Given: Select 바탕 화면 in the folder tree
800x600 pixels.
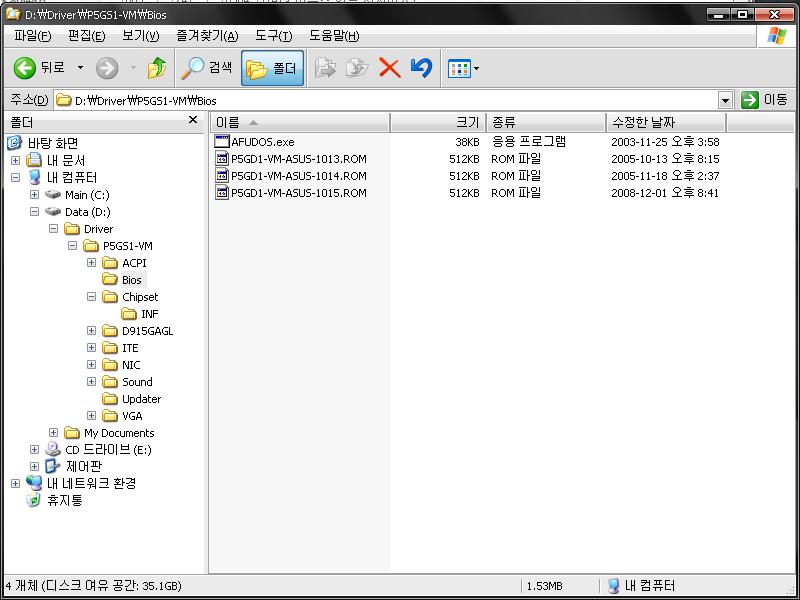Looking at the screenshot, I should click(53, 143).
